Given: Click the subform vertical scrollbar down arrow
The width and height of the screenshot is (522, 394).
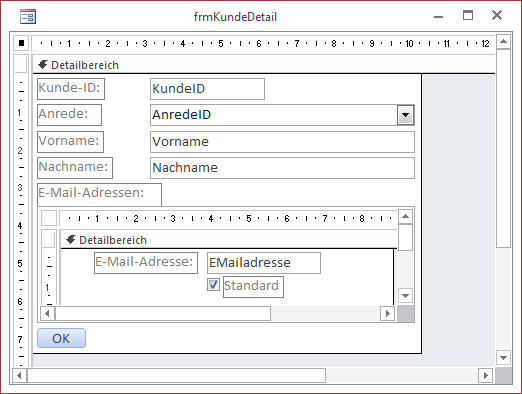Looking at the screenshot, I should (405, 296).
